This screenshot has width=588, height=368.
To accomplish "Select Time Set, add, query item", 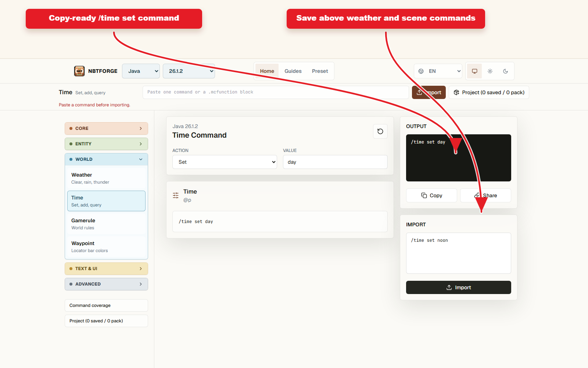I will (106, 201).
